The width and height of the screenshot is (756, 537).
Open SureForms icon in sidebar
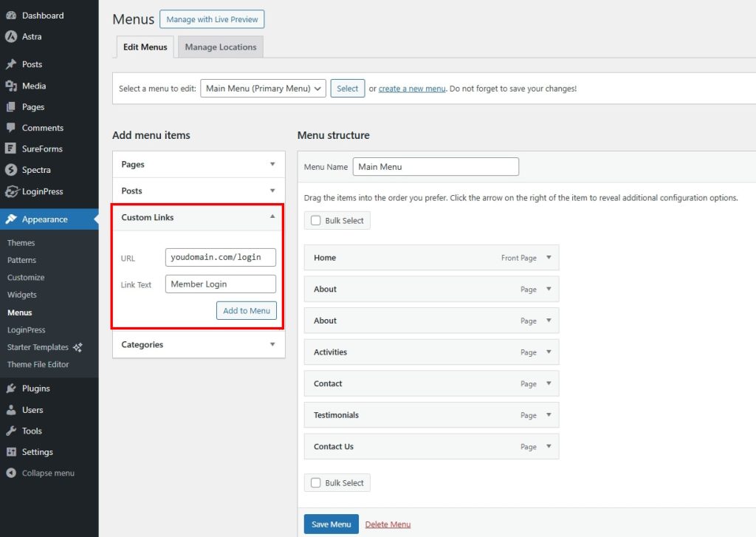11,148
